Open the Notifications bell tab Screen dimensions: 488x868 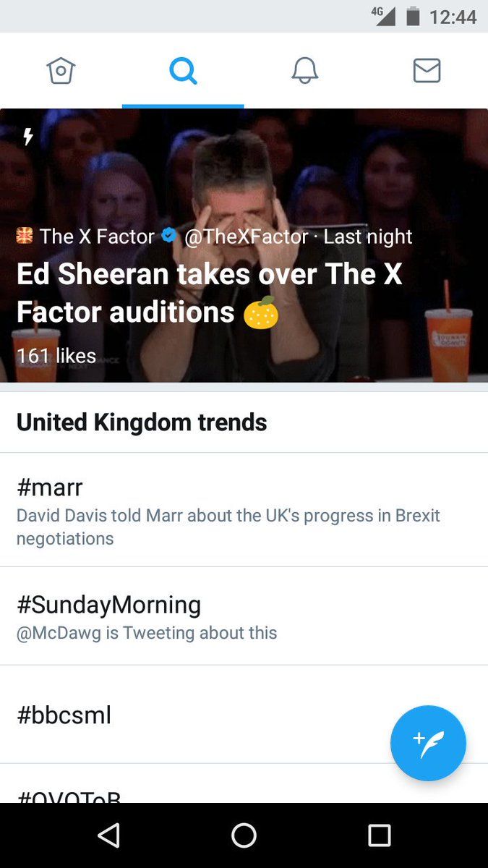click(x=304, y=71)
